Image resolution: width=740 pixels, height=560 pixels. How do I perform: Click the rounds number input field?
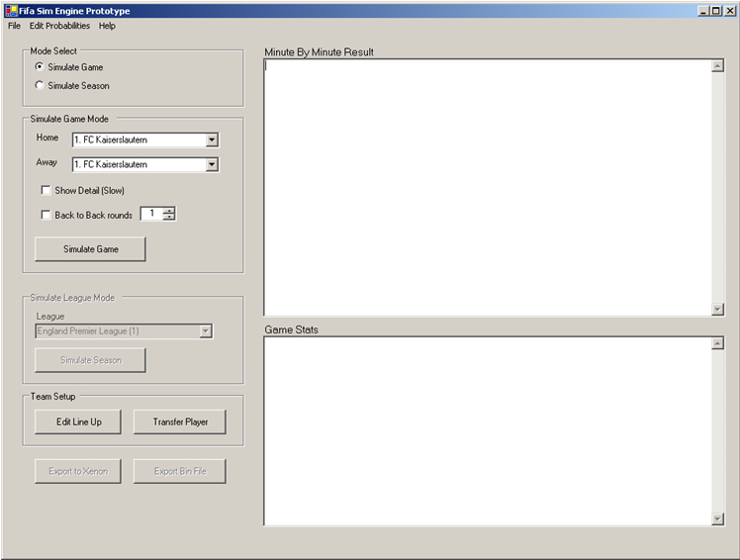(x=152, y=214)
